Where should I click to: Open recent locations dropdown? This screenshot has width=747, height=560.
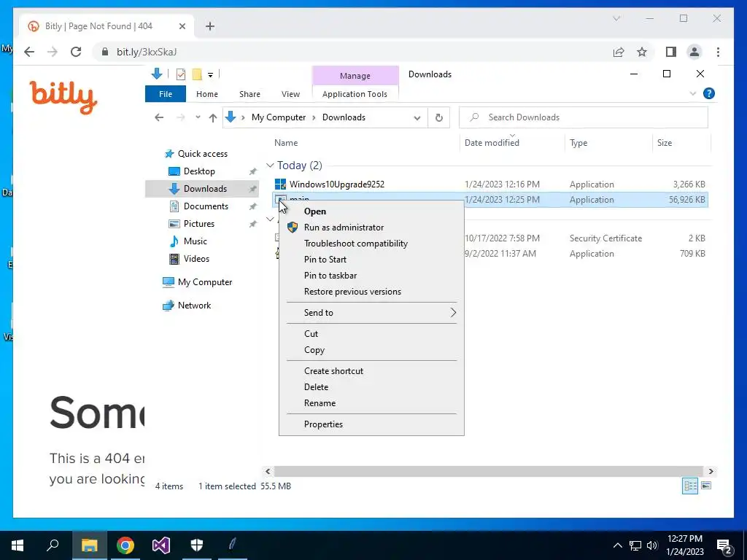198,117
